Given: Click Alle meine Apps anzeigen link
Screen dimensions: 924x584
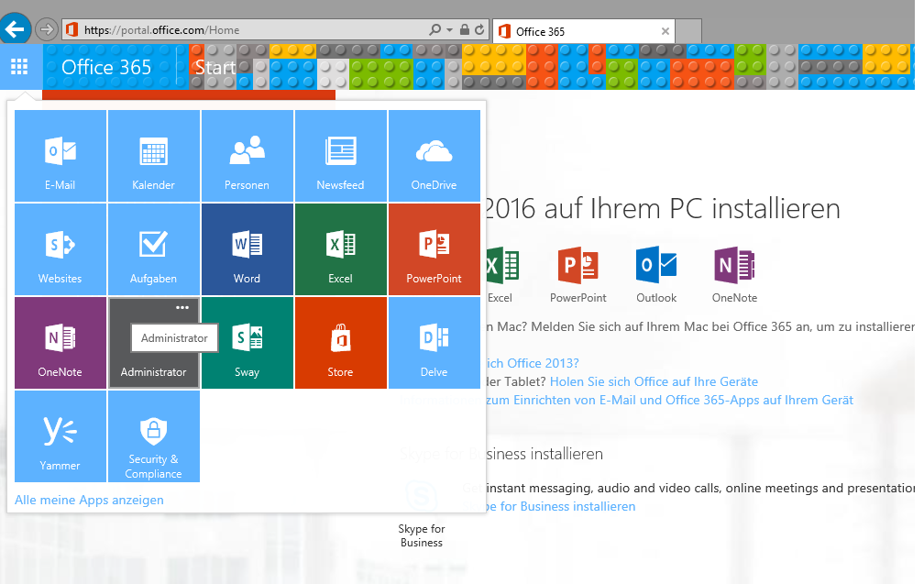Looking at the screenshot, I should pyautogui.click(x=89, y=500).
